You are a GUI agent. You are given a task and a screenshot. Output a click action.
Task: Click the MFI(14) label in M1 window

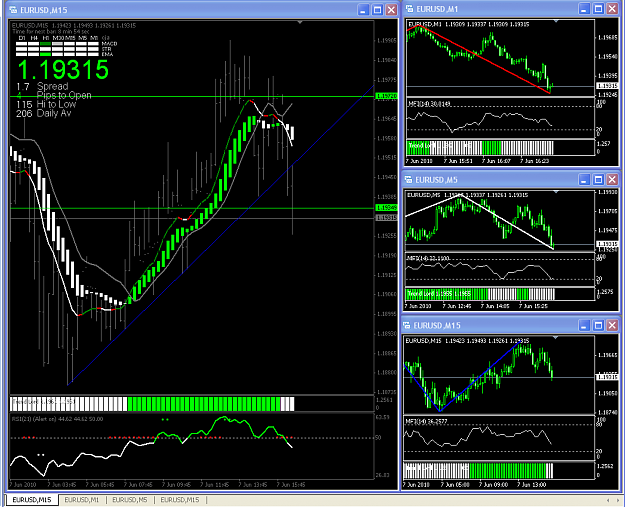click(429, 104)
